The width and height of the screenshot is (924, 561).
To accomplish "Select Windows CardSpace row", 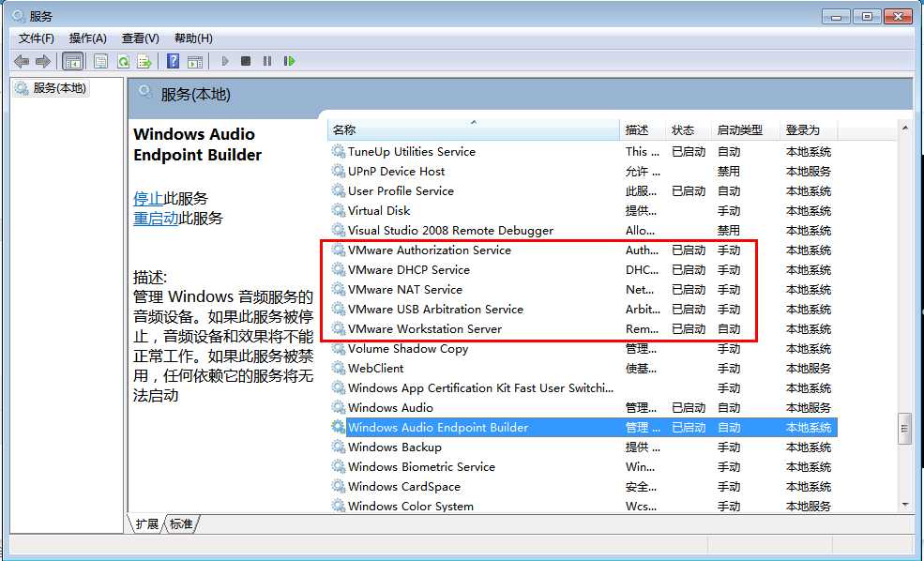I will pos(583,487).
